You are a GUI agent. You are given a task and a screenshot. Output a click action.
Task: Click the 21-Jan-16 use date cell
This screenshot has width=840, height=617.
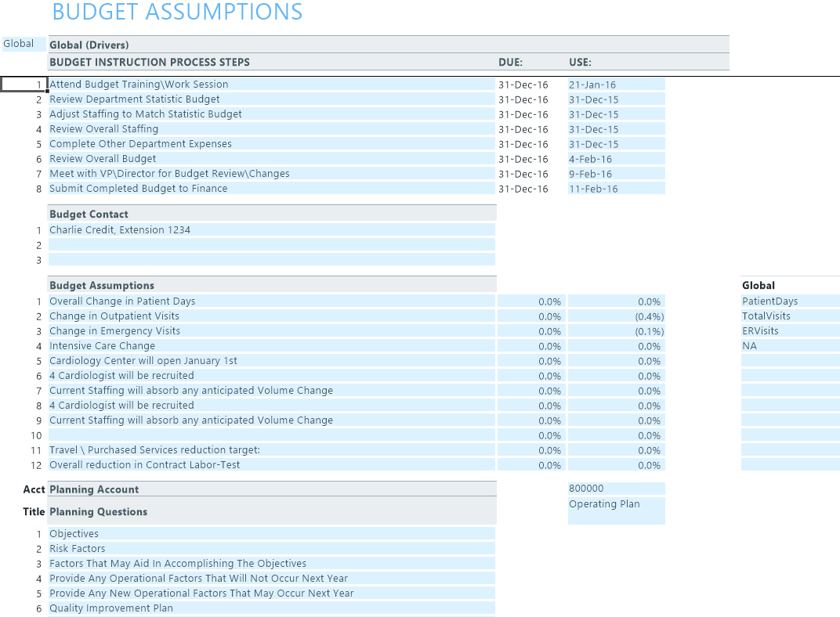click(x=616, y=85)
